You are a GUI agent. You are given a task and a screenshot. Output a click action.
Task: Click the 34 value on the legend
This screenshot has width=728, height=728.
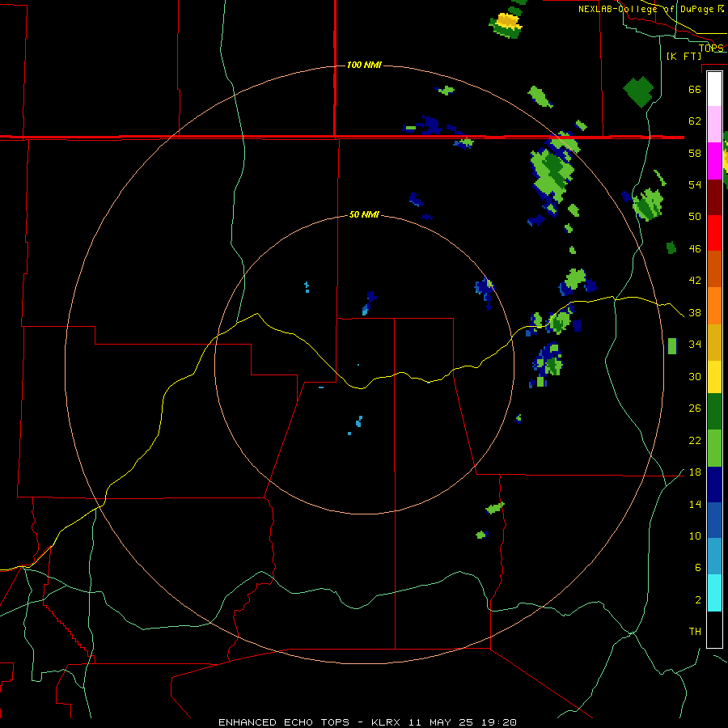[695, 345]
